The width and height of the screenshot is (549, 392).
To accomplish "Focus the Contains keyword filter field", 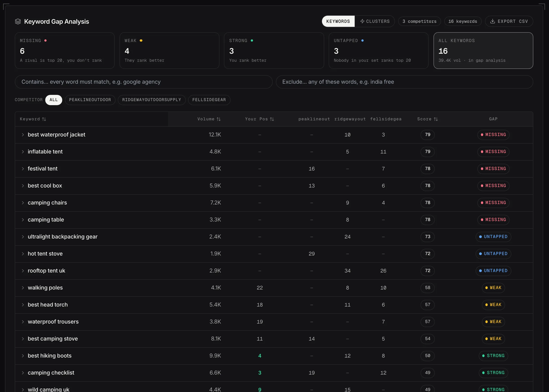I will coord(144,82).
